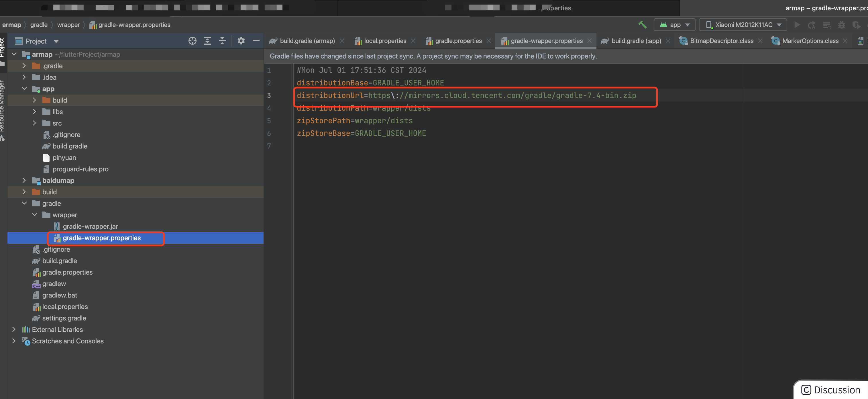868x399 pixels.
Task: Click line number 5 in gutter
Action: [269, 121]
